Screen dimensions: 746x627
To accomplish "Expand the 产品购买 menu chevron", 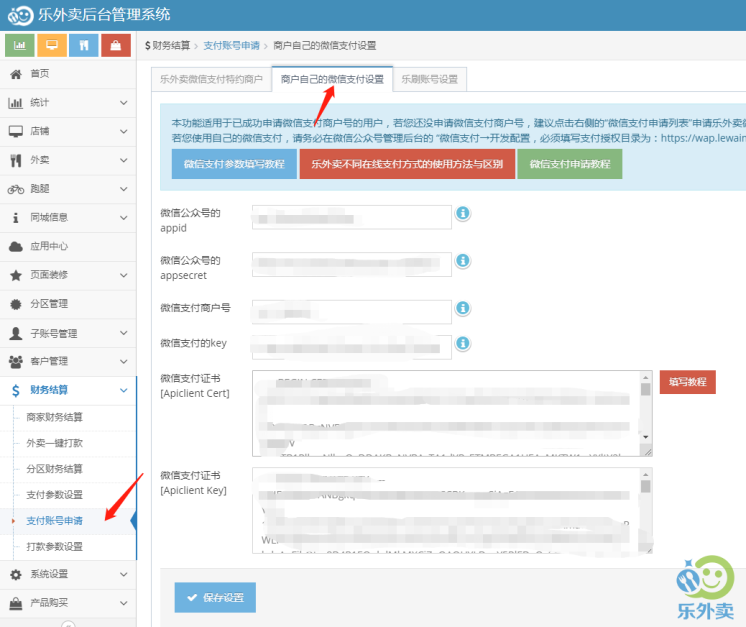I will click(124, 603).
